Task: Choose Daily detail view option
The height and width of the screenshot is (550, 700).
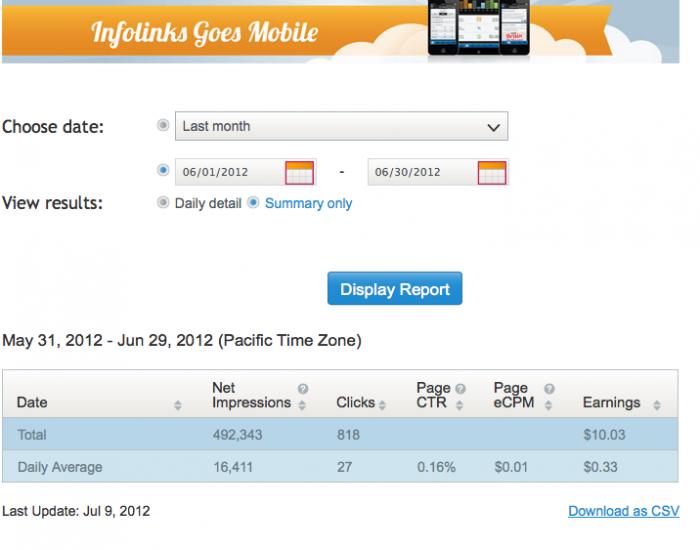Action: [x=163, y=203]
